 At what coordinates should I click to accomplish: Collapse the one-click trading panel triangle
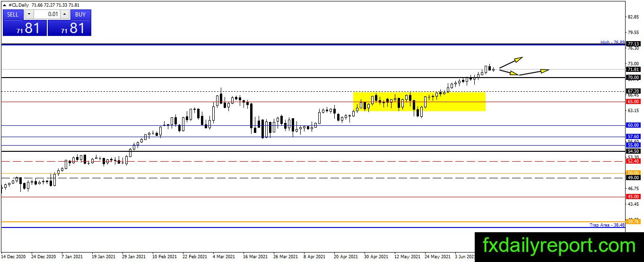point(5,5)
